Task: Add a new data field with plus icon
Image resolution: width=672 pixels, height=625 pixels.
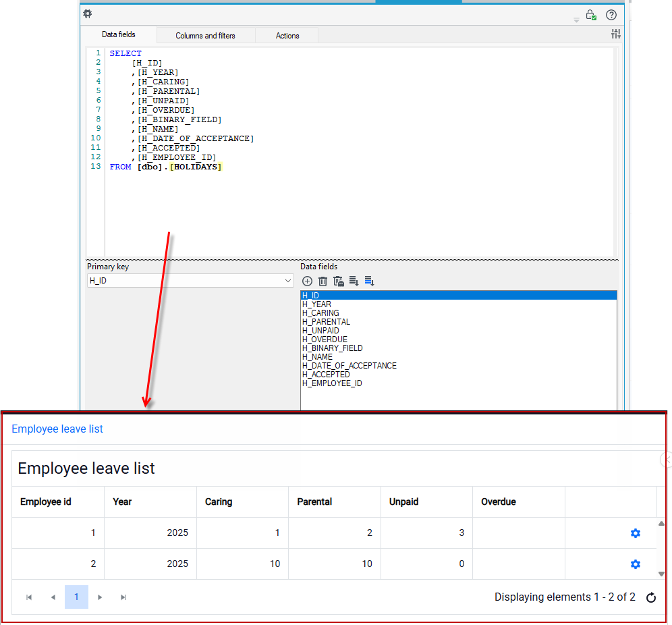Action: point(307,281)
